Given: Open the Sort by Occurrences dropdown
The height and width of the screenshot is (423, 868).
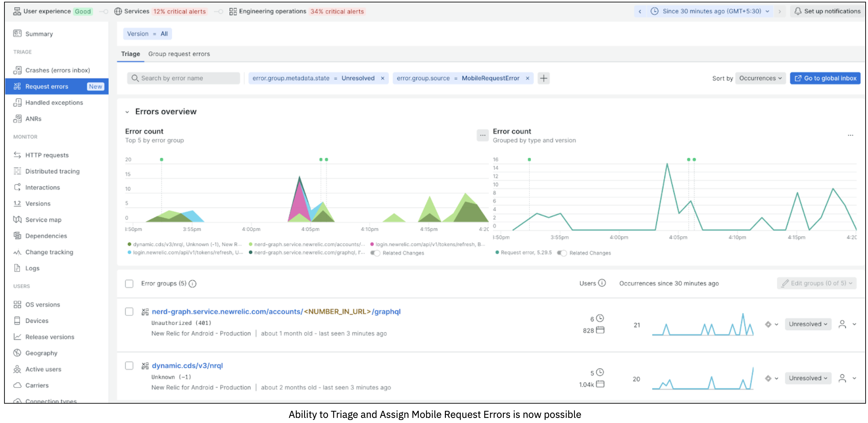Looking at the screenshot, I should pos(760,78).
